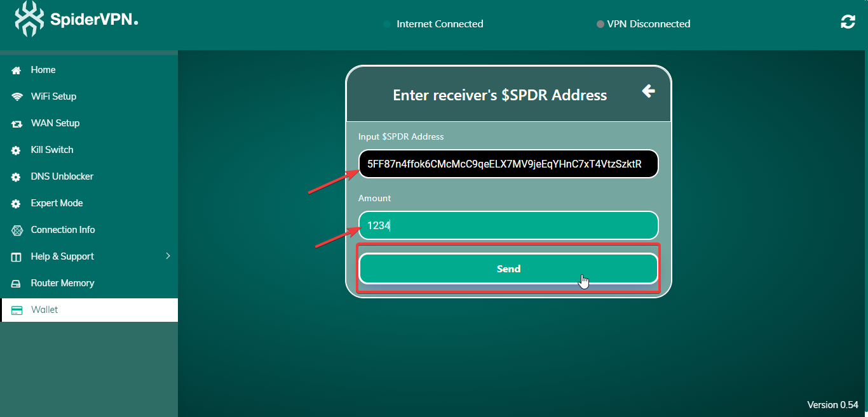
Task: Click the Amount input field
Action: (x=508, y=225)
